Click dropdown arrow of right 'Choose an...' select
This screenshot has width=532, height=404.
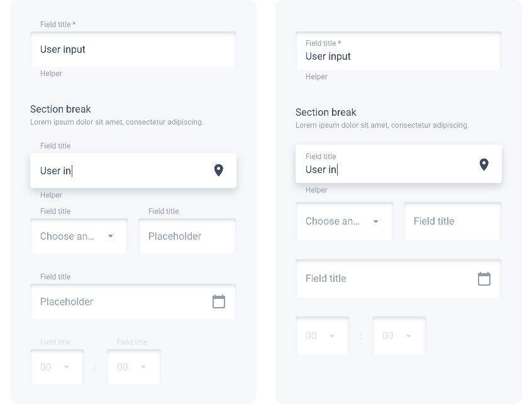coord(375,222)
